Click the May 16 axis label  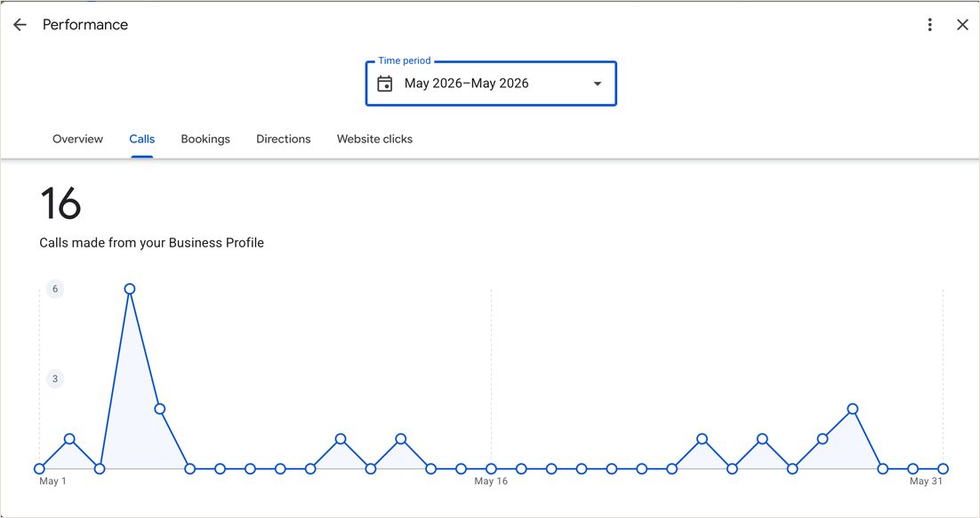(x=491, y=482)
